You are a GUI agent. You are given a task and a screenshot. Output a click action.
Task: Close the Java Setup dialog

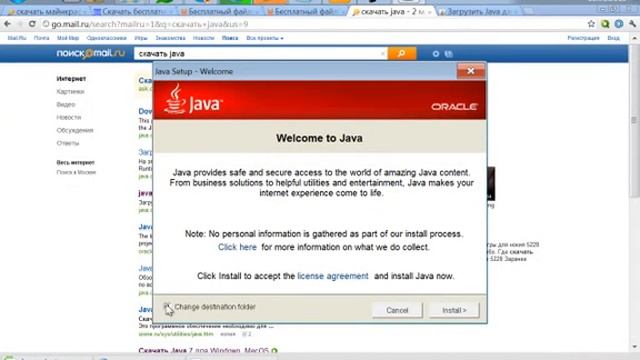tap(471, 71)
